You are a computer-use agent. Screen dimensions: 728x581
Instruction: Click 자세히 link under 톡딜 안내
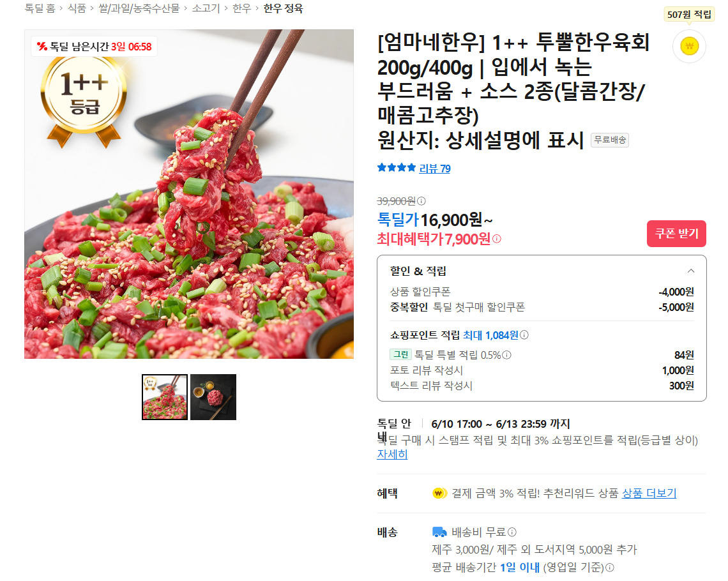coord(392,455)
